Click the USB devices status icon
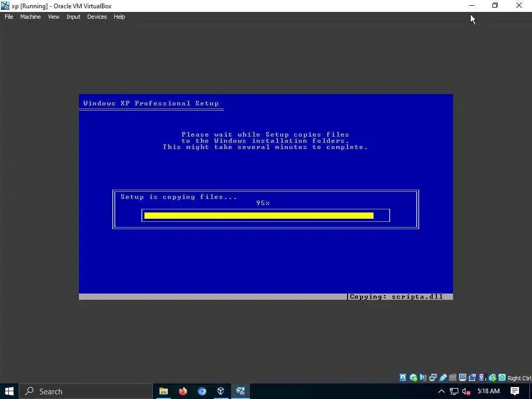 click(x=443, y=378)
